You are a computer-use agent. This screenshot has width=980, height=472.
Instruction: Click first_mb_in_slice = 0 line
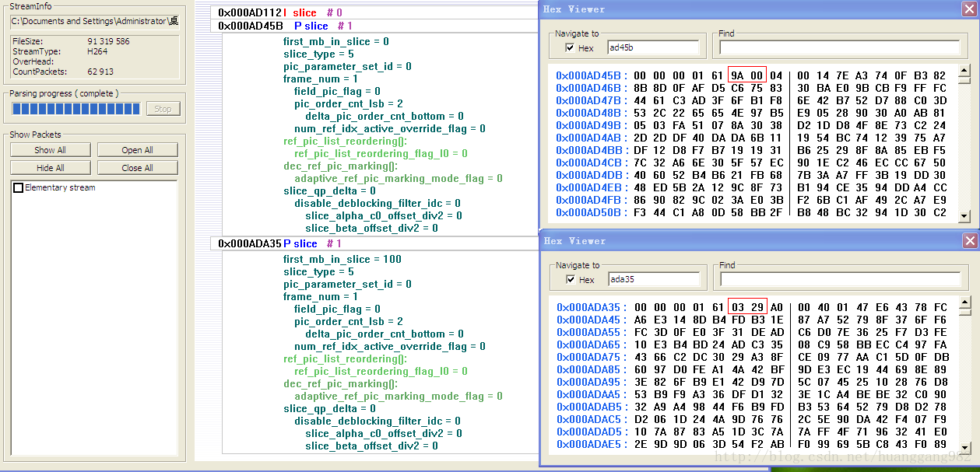(336, 41)
